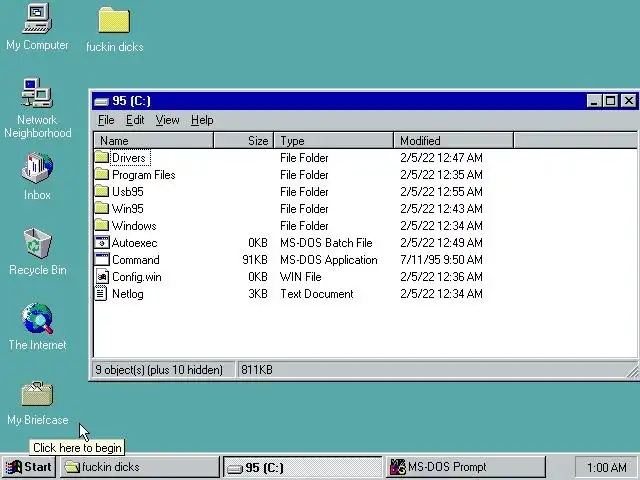
Task: Click the 2/5/22 12:47 AM modified date
Action: [x=441, y=158]
